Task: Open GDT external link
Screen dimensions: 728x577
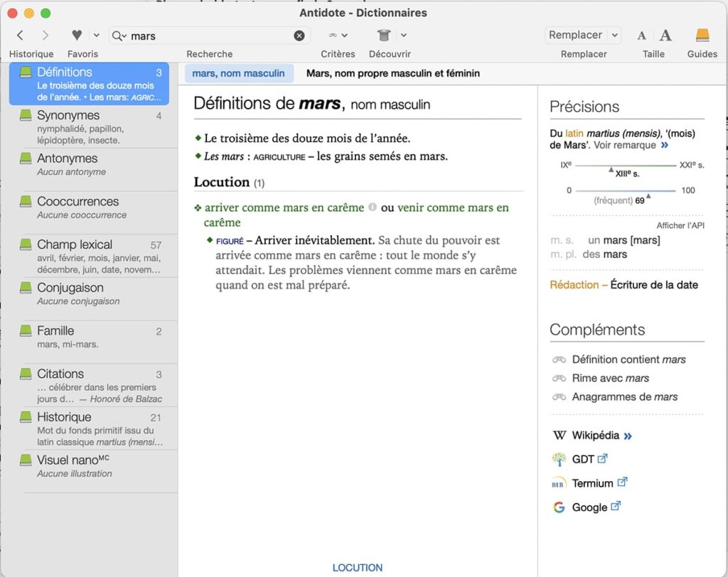Action: (589, 459)
